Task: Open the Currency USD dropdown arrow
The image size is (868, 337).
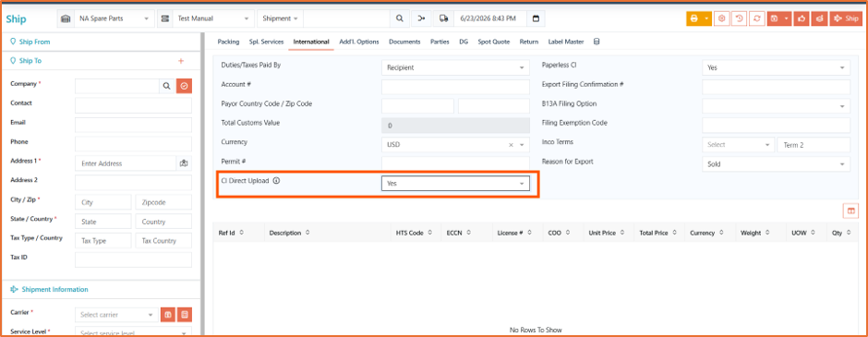Action: click(522, 145)
